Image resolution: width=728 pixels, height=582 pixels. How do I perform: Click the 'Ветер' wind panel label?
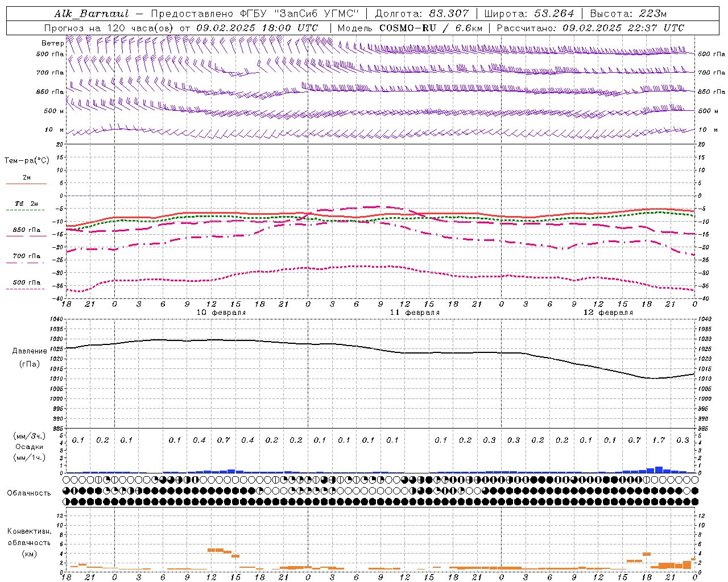[53, 43]
